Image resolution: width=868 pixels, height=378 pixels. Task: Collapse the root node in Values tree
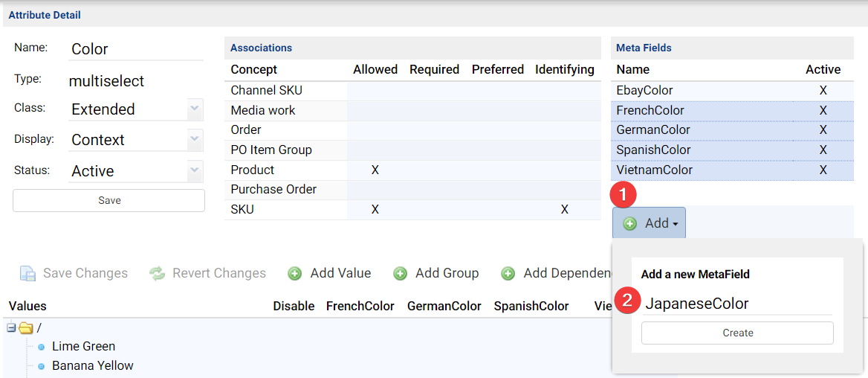pos(11,327)
